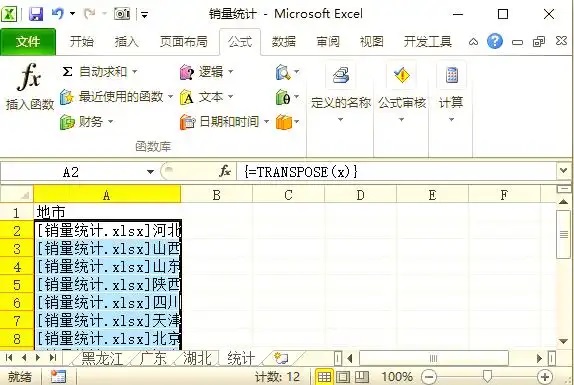Open the 页面布局 Page Layout tab

coord(183,41)
